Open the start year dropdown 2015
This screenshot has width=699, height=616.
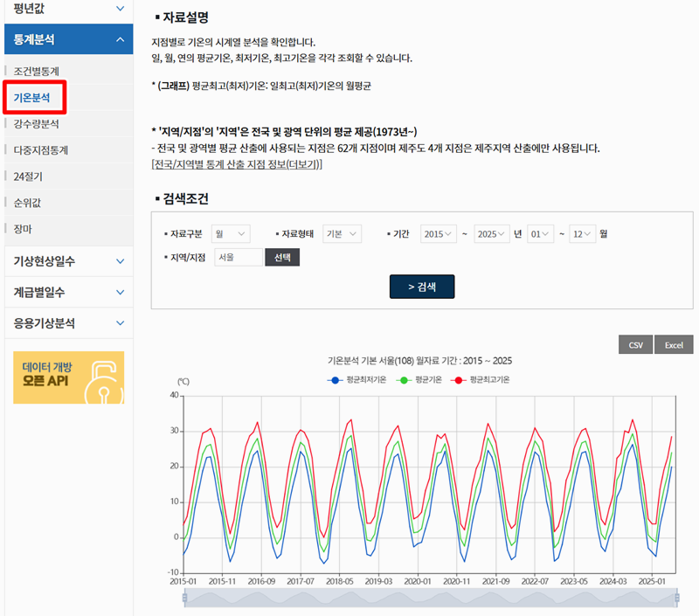(439, 234)
